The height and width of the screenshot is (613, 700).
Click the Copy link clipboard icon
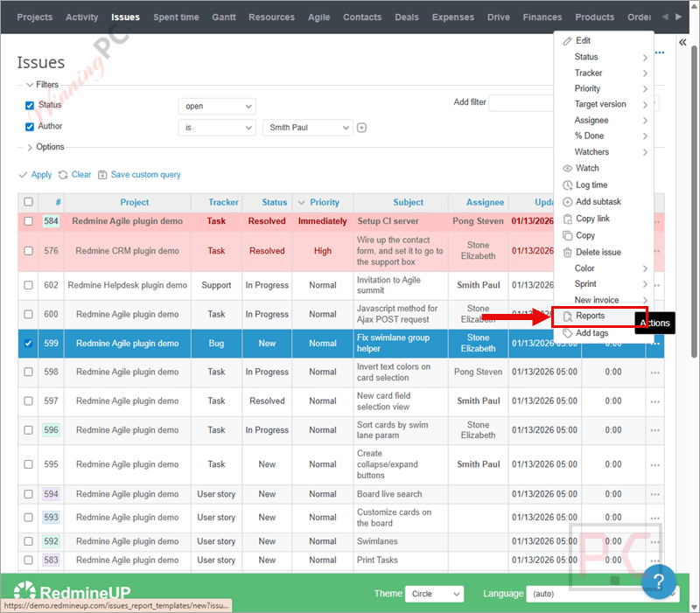[567, 219]
